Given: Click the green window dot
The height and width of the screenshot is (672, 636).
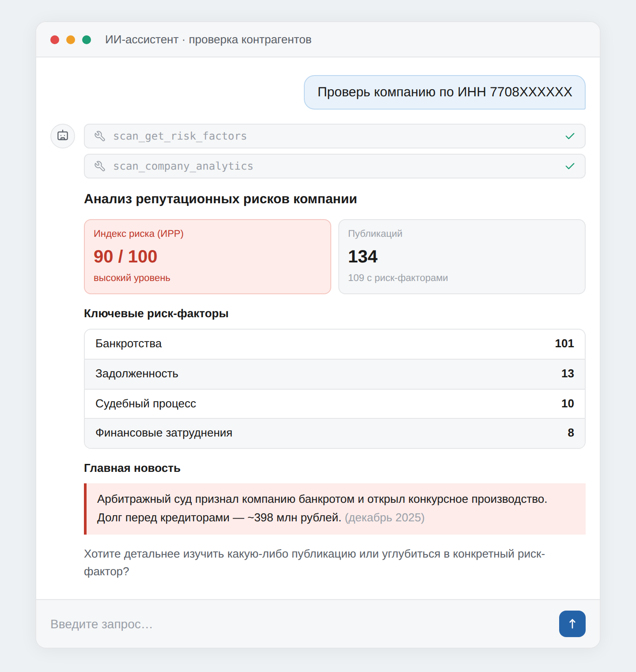Looking at the screenshot, I should click(x=87, y=40).
